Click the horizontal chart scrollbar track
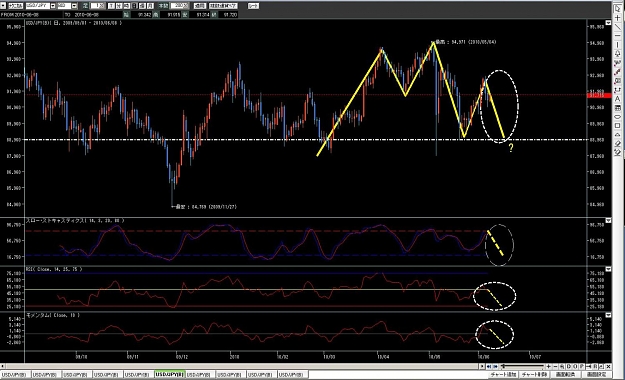Viewport: 625px width, 380px height. (x=243, y=366)
